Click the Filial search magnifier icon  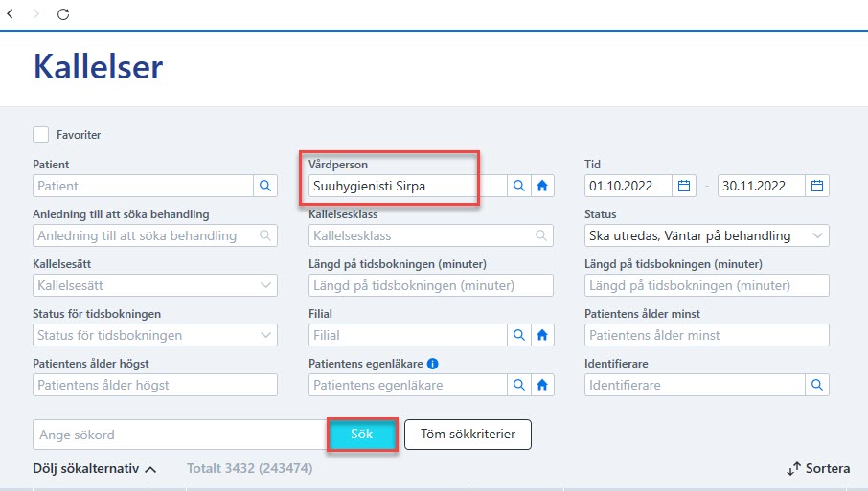518,335
